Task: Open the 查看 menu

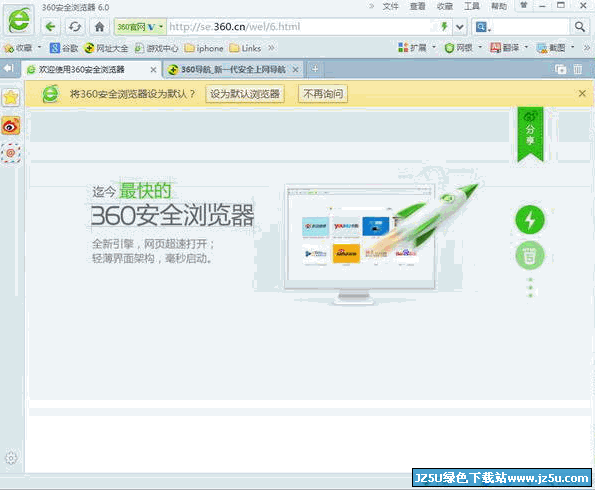Action: tap(417, 6)
